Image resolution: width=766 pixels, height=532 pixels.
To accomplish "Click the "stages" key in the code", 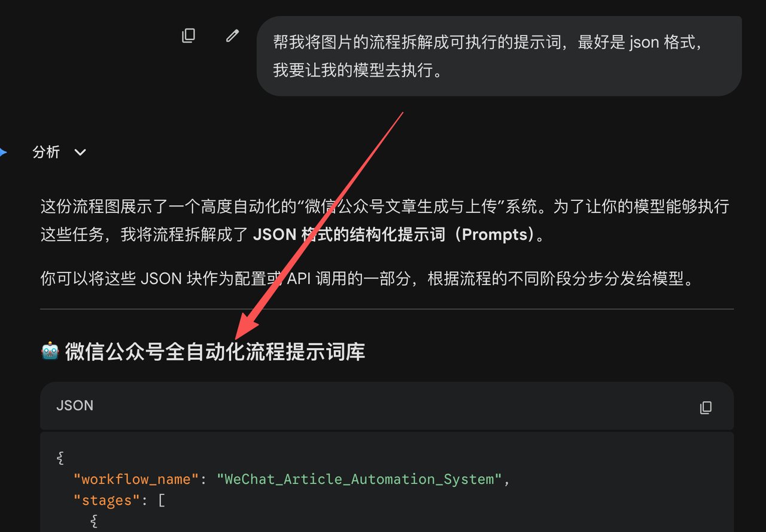I will pos(107,500).
